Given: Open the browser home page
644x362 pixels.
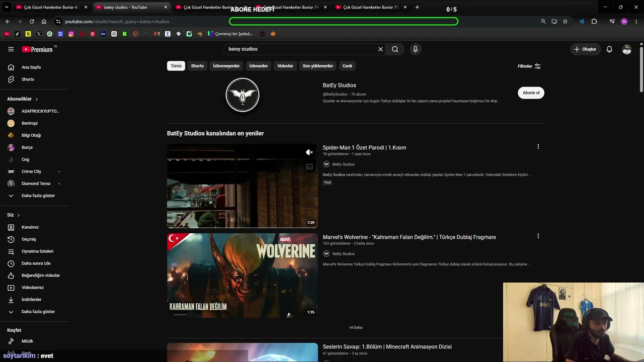Looking at the screenshot, I should (x=44, y=22).
